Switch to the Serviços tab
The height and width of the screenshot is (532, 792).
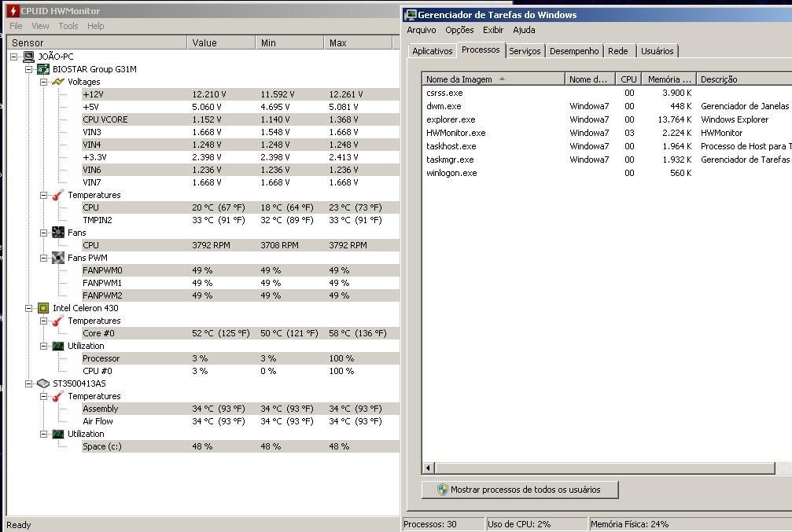(525, 51)
